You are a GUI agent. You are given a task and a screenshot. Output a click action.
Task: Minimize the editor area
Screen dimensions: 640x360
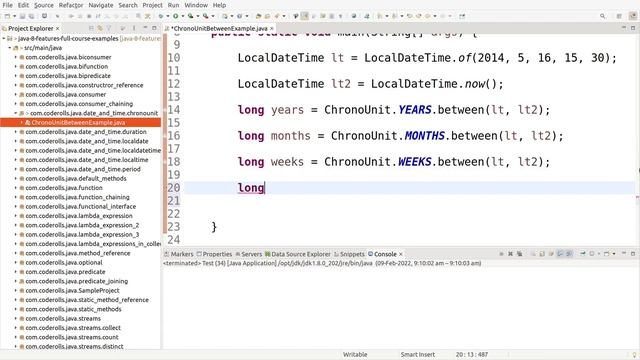point(624,28)
